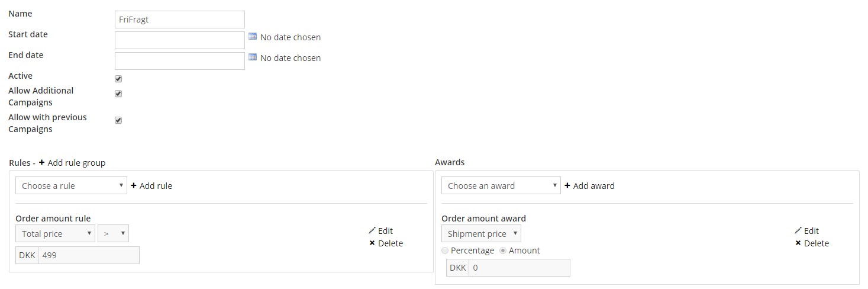
Task: Click the X Delete icon for Order amount award
Action: 798,243
